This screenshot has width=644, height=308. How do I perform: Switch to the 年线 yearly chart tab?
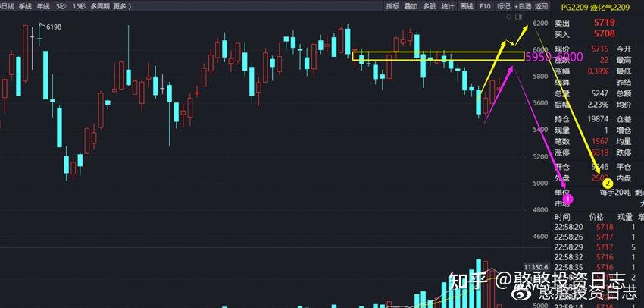(43, 5)
